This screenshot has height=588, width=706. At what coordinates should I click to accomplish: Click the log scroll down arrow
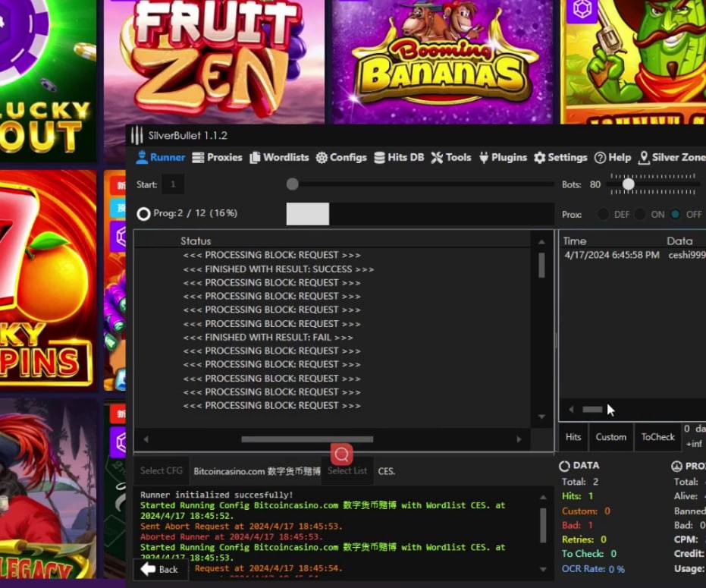tap(543, 570)
